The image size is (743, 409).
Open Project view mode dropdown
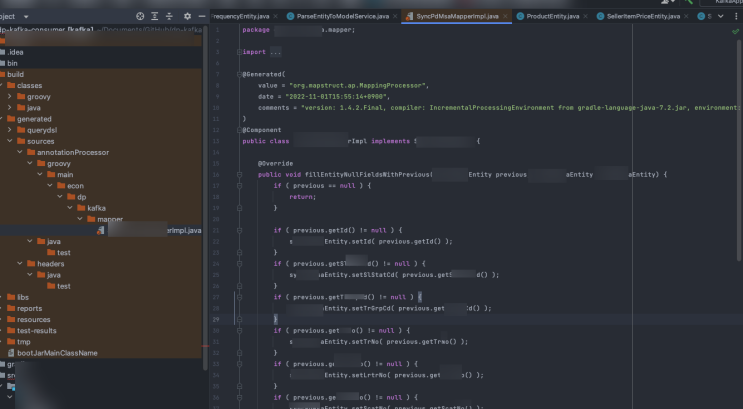pos(26,17)
